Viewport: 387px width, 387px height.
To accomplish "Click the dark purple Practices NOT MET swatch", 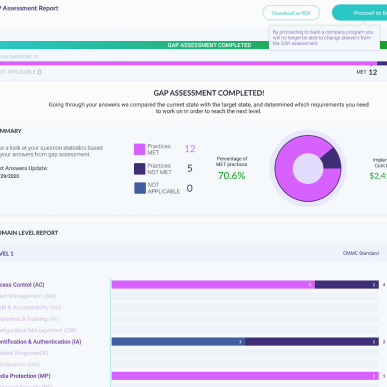I will [x=140, y=169].
